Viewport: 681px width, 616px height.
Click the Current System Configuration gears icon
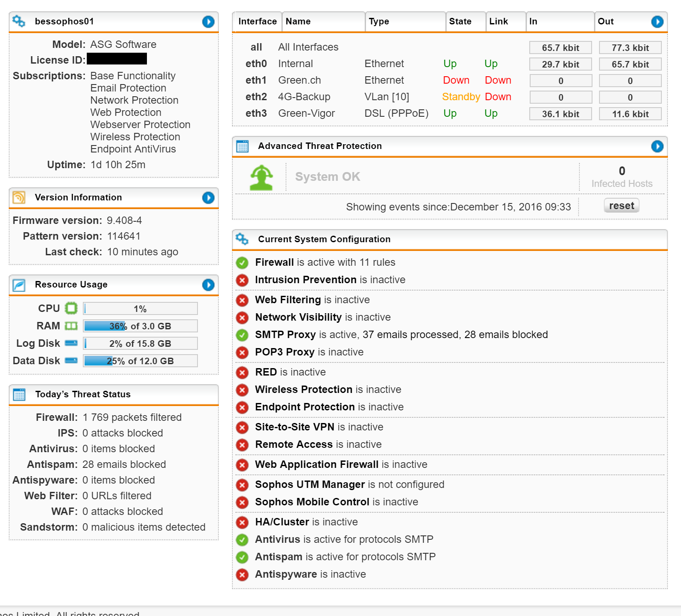click(242, 239)
